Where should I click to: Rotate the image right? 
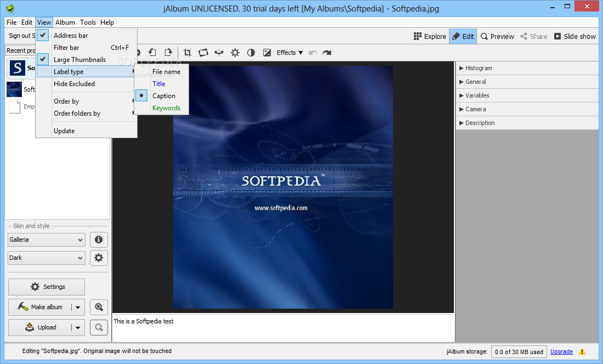[168, 53]
